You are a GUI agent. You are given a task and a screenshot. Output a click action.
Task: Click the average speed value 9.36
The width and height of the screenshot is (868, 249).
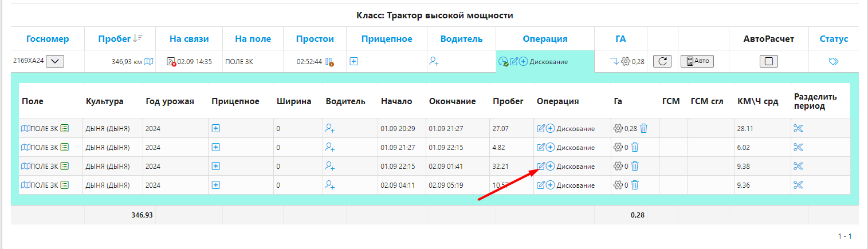744,185
